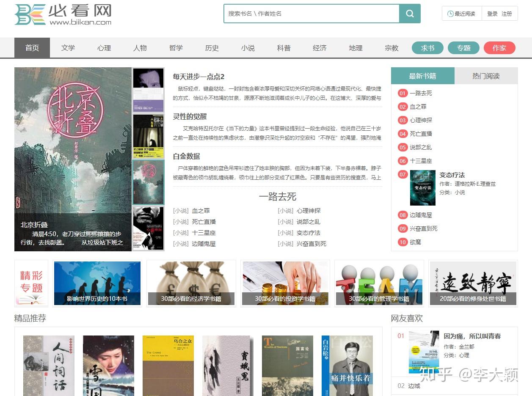Open 02 边城 in 网友喜欢
This screenshot has width=532, height=396.
point(414,386)
